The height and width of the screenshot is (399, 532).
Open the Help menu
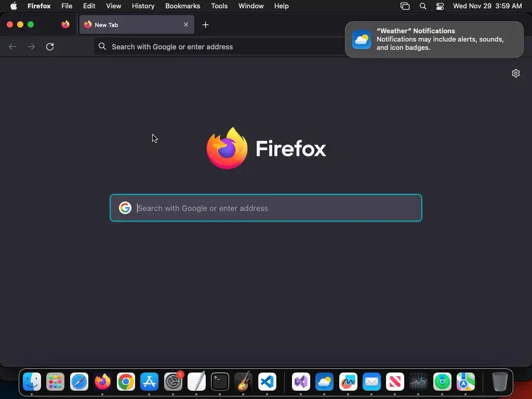pos(281,6)
